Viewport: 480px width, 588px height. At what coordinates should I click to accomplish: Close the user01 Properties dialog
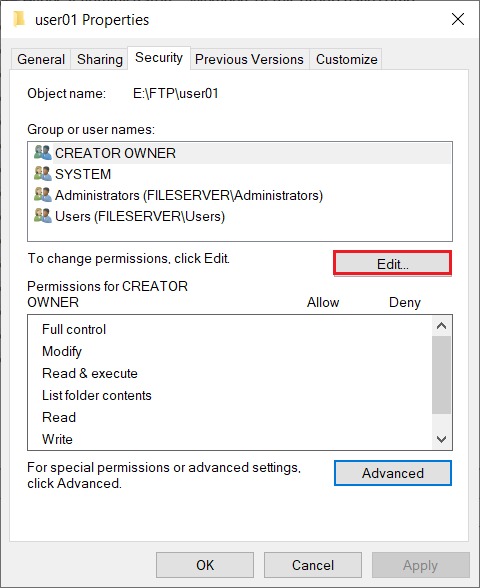[458, 19]
